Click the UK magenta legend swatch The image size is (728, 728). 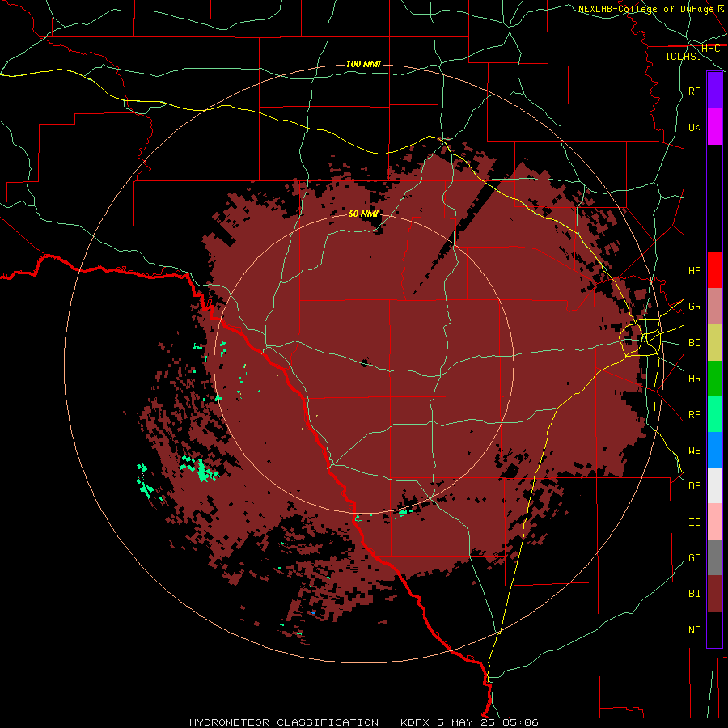pyautogui.click(x=714, y=127)
